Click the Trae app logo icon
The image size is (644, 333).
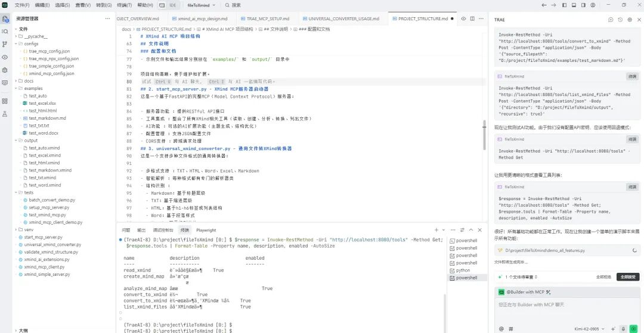pos(5,5)
